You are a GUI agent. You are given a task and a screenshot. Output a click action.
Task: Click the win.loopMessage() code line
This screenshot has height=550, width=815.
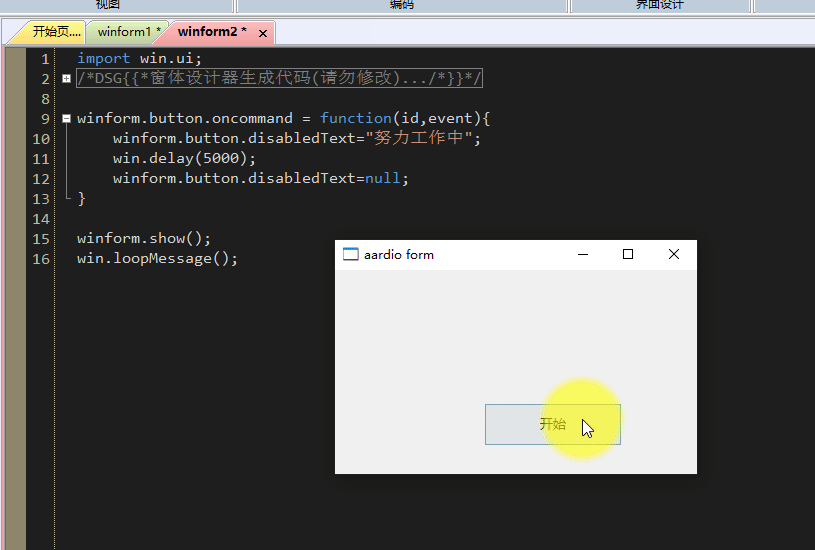pos(157,258)
